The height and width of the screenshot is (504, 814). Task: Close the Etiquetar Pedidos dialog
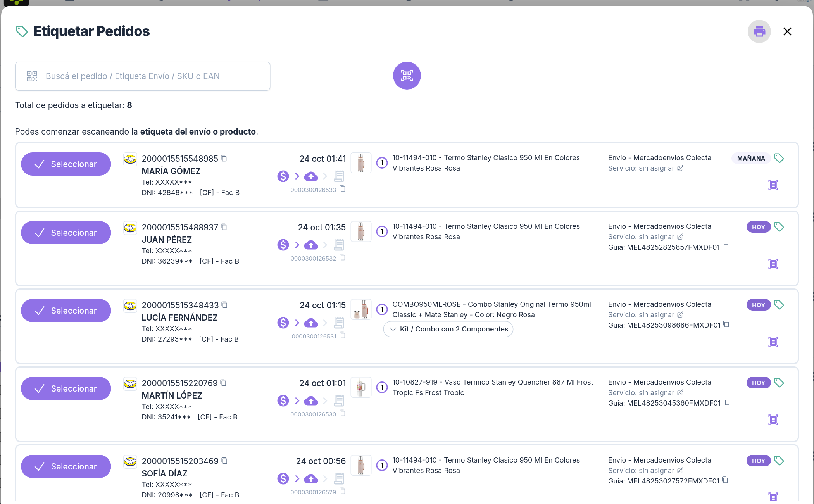click(x=787, y=31)
